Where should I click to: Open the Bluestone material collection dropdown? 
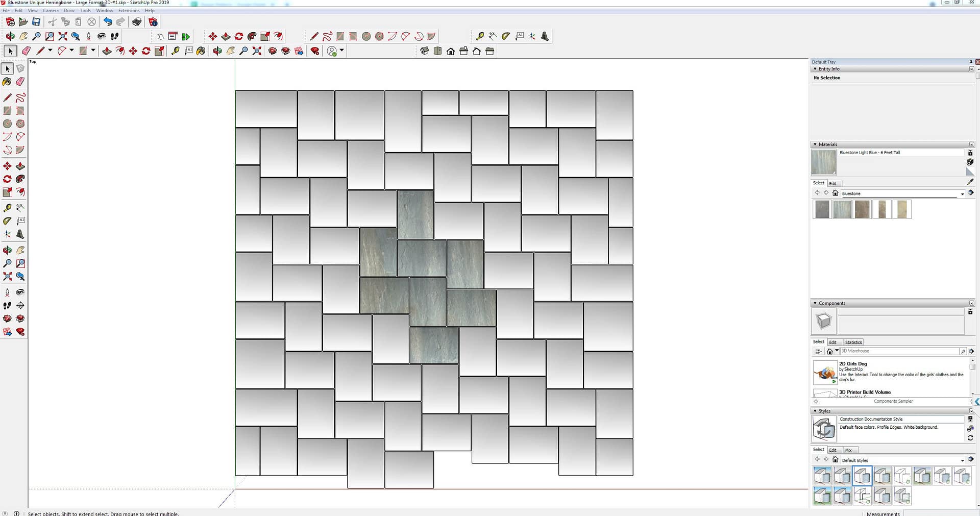click(x=962, y=194)
